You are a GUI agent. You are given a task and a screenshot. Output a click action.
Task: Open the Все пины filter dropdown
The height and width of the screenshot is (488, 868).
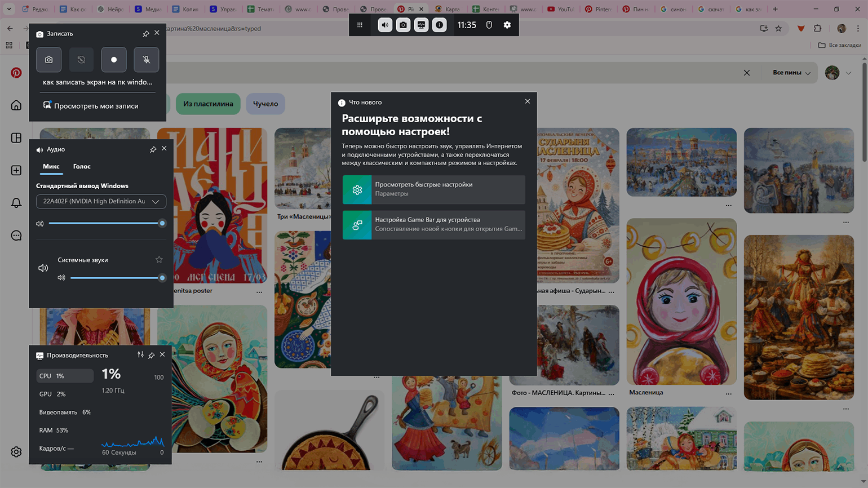[791, 73]
